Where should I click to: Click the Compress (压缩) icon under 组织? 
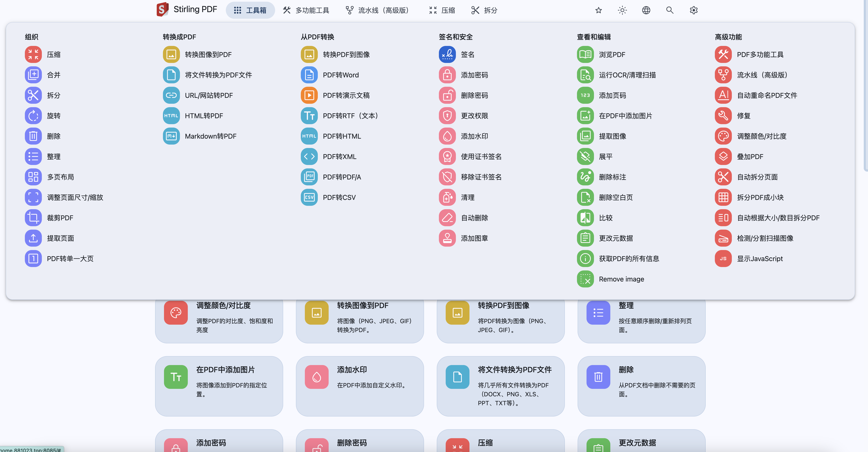tap(33, 54)
